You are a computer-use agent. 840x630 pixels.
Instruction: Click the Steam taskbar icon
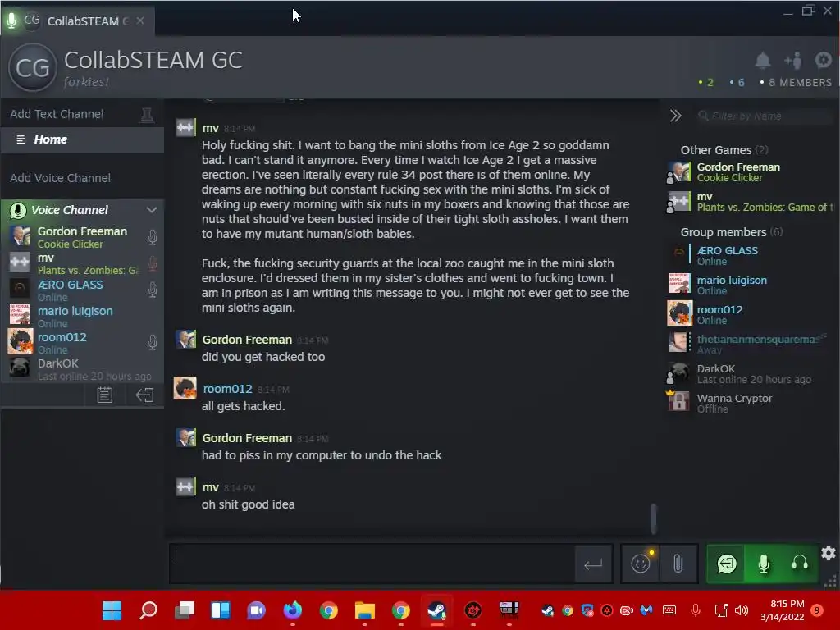[x=437, y=610]
